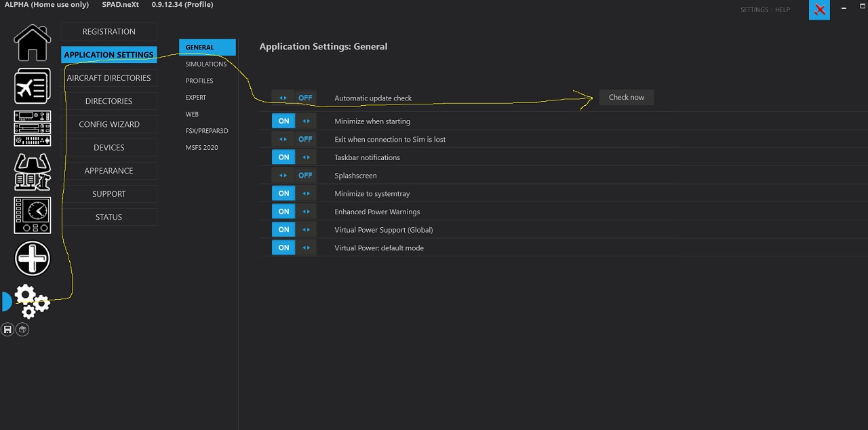Open the CONFIG WIZARD section
The image size is (868, 430).
click(x=108, y=125)
